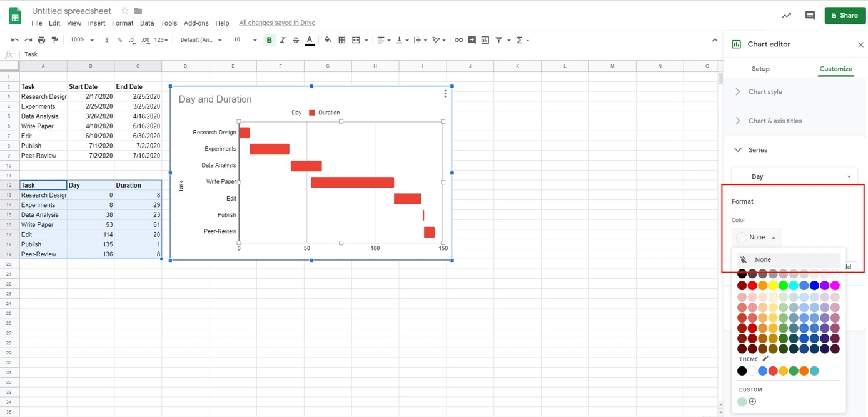Star the Untitled spreadsheet
The image size is (868, 417).
tap(125, 11)
